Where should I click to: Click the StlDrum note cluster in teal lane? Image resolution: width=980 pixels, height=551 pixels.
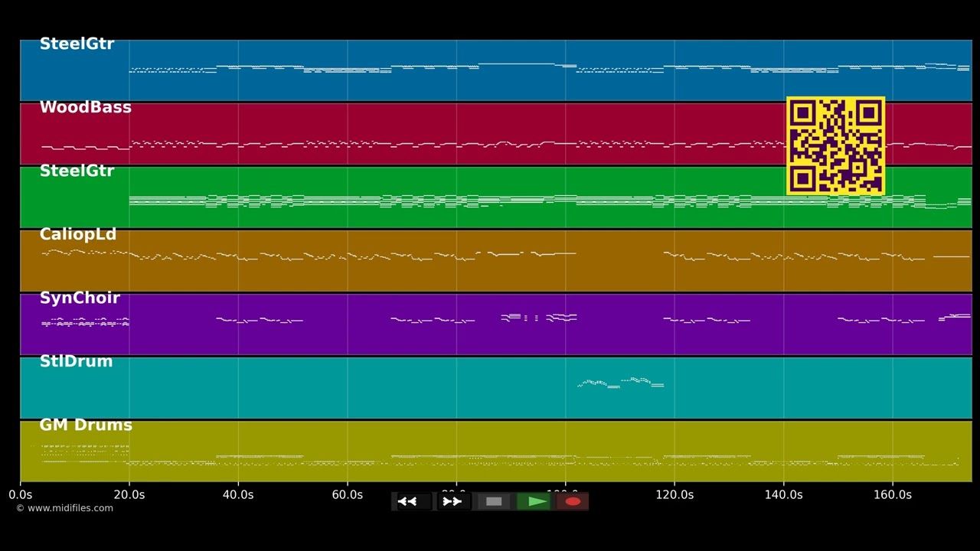coord(620,383)
